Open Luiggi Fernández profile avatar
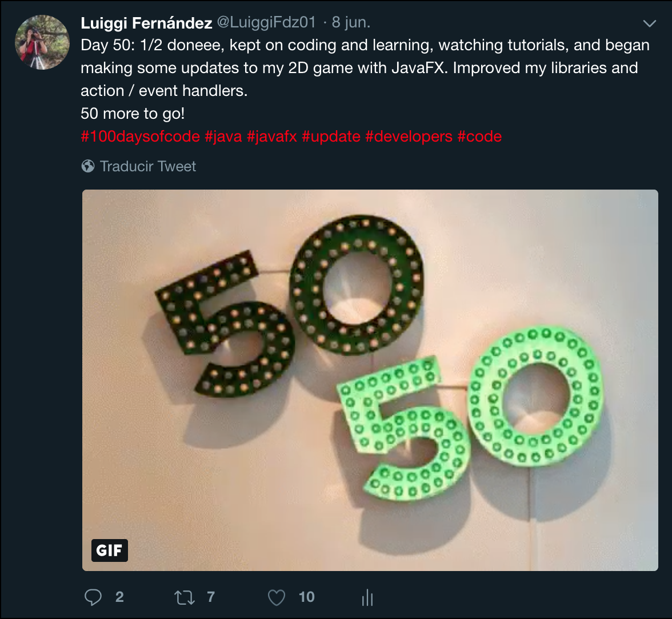The image size is (672, 619). click(x=42, y=42)
